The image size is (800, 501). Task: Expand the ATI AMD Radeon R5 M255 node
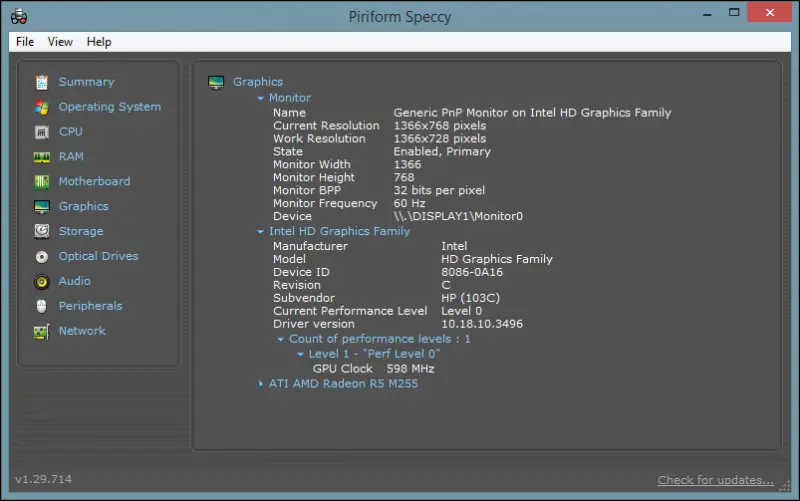coord(260,384)
